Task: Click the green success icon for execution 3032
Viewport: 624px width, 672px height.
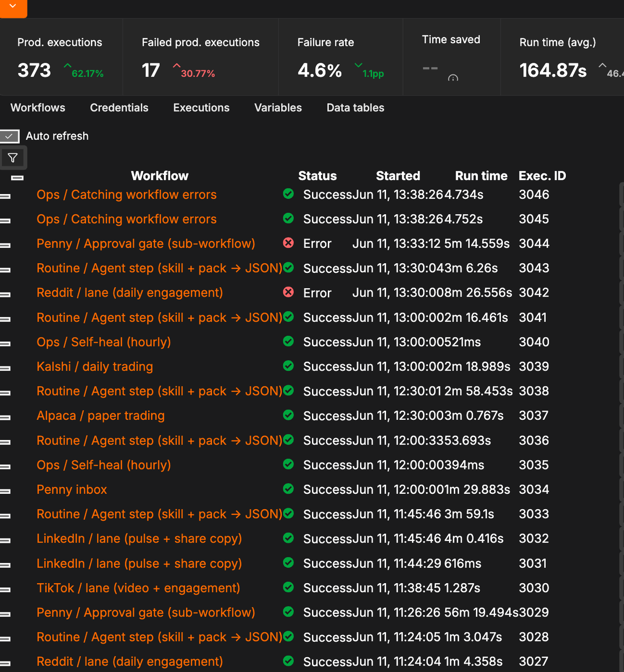Action: point(288,538)
